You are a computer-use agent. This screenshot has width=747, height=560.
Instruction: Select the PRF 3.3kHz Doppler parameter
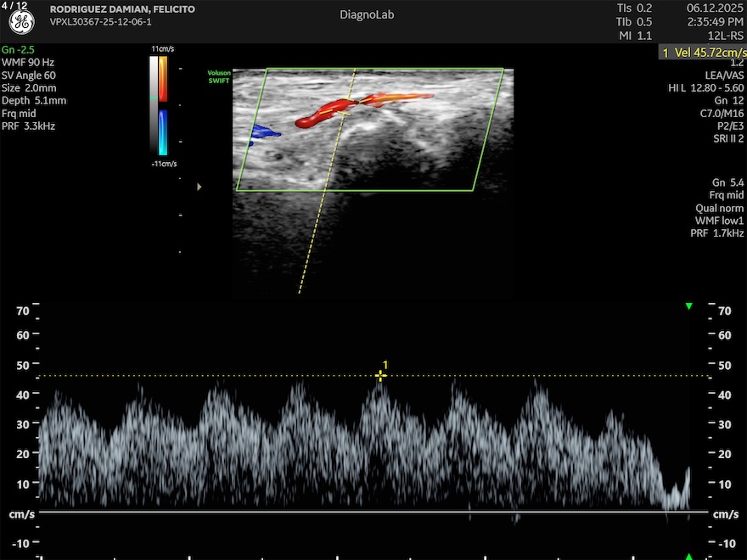coord(29,126)
